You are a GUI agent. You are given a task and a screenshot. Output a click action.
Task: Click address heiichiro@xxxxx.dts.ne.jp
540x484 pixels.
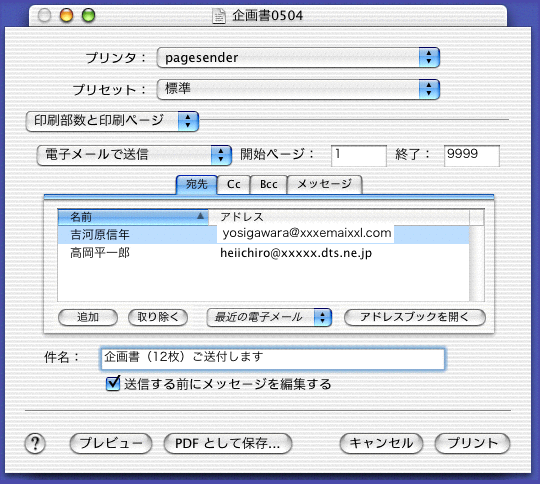coord(296,253)
